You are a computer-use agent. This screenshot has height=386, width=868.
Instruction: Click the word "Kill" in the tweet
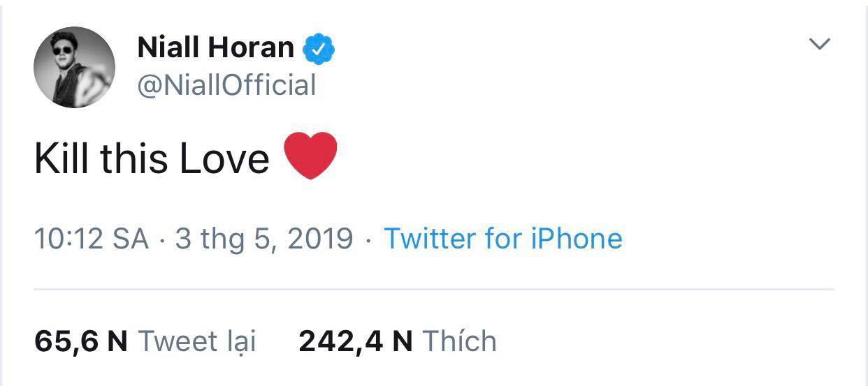click(62, 158)
